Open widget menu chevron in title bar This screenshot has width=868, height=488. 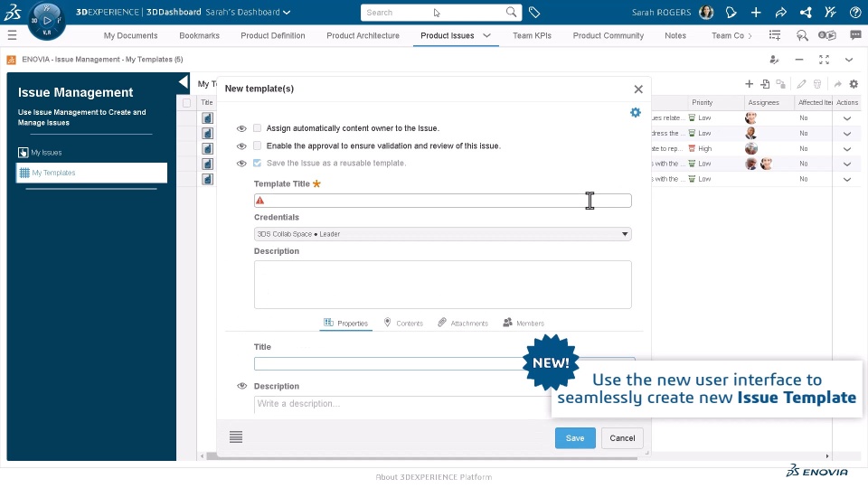pyautogui.click(x=849, y=60)
